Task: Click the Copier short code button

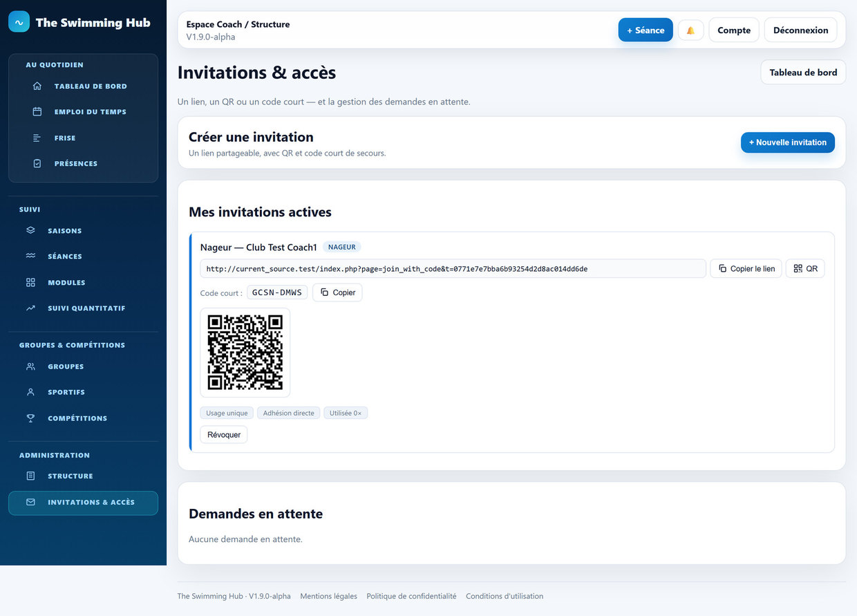Action: (x=337, y=292)
